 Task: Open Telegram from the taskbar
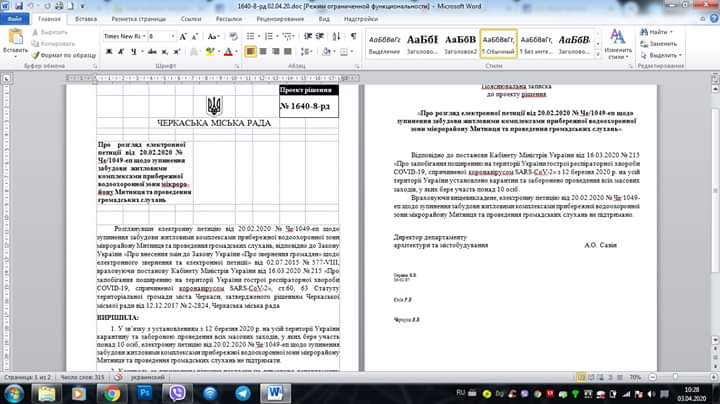pyautogui.click(x=242, y=393)
